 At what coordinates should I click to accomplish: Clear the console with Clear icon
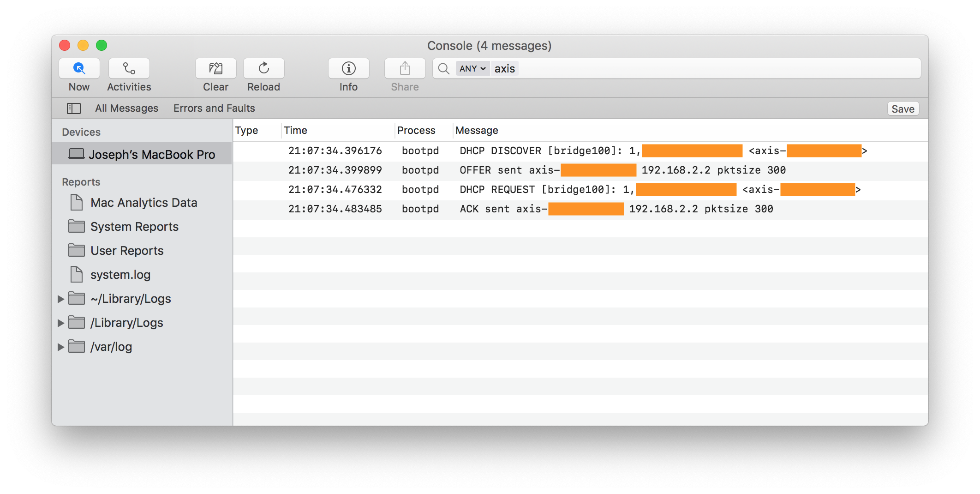point(215,69)
